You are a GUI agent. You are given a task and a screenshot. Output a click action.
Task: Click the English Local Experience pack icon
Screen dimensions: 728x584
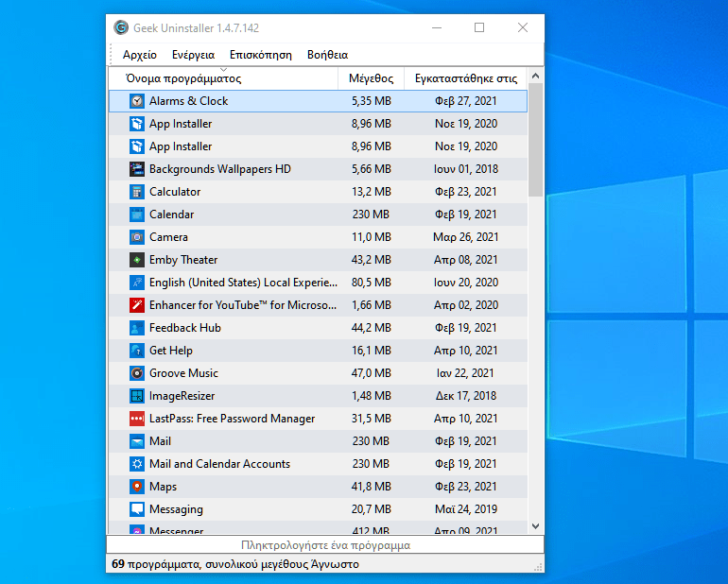click(x=136, y=283)
